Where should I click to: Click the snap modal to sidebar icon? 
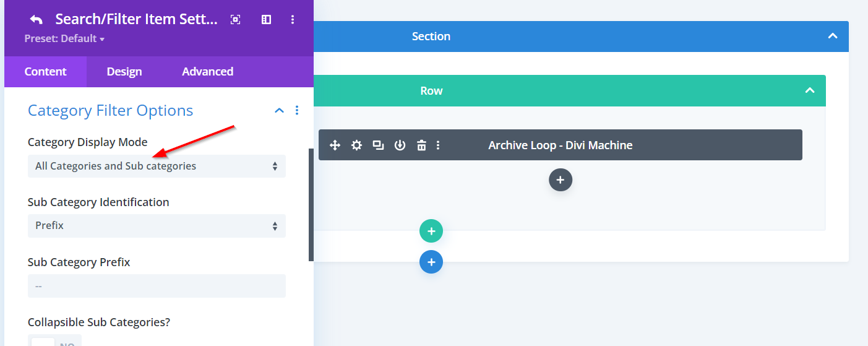[x=266, y=20]
